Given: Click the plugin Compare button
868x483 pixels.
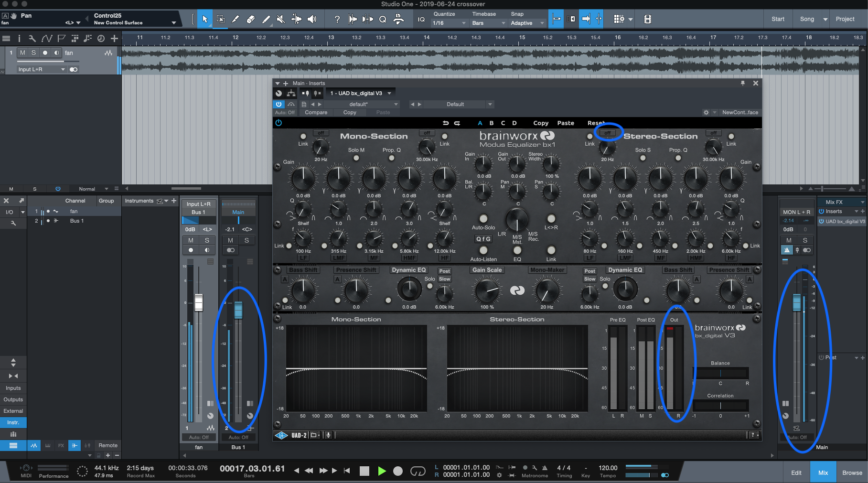Looking at the screenshot, I should (316, 112).
